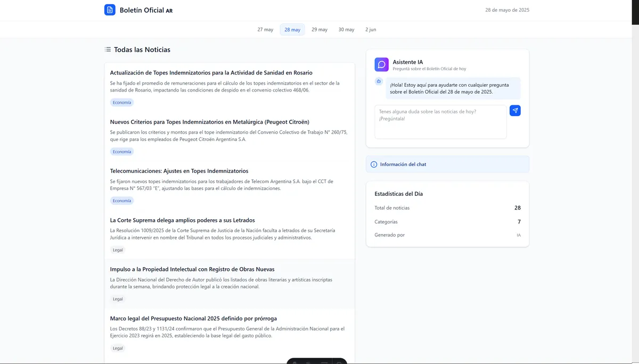The height and width of the screenshot is (364, 639).
Task: Open the Telecomunicaciones topes indemnizatorios article
Action: [179, 171]
